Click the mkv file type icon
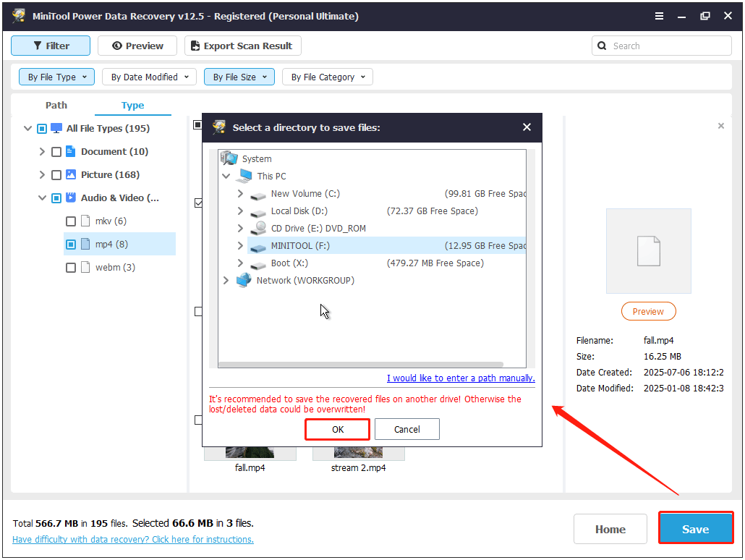Viewport: 745px width, 560px height. click(85, 221)
